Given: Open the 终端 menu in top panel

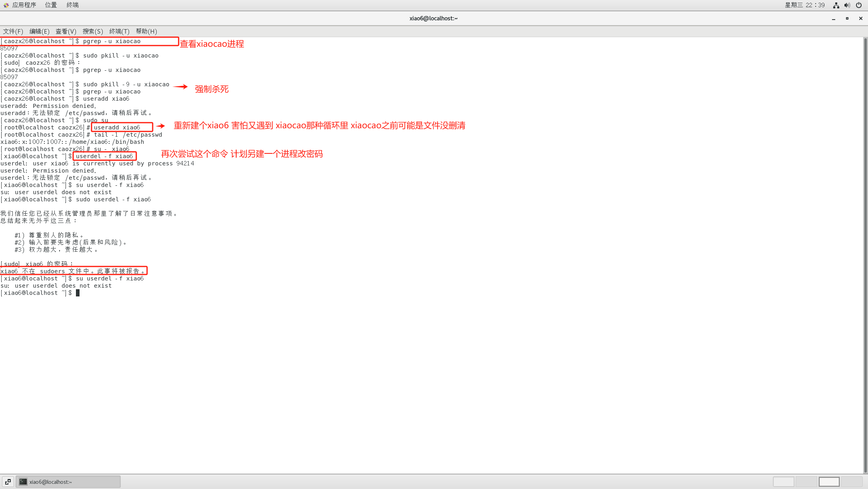Looking at the screenshot, I should click(72, 5).
